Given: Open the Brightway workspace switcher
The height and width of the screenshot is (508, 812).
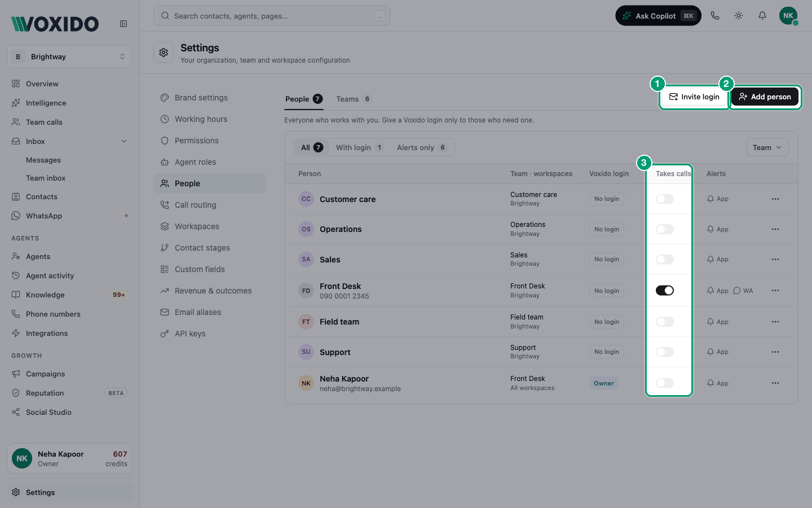Looking at the screenshot, I should (70, 56).
